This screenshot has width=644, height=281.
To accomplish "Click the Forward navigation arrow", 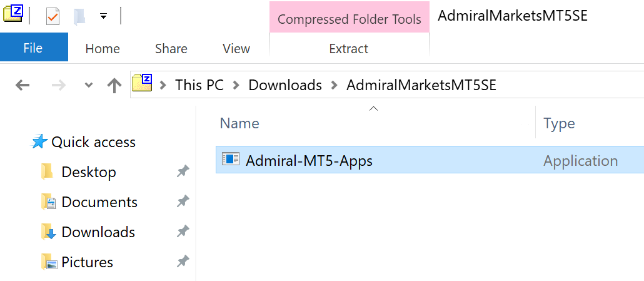I will 58,85.
